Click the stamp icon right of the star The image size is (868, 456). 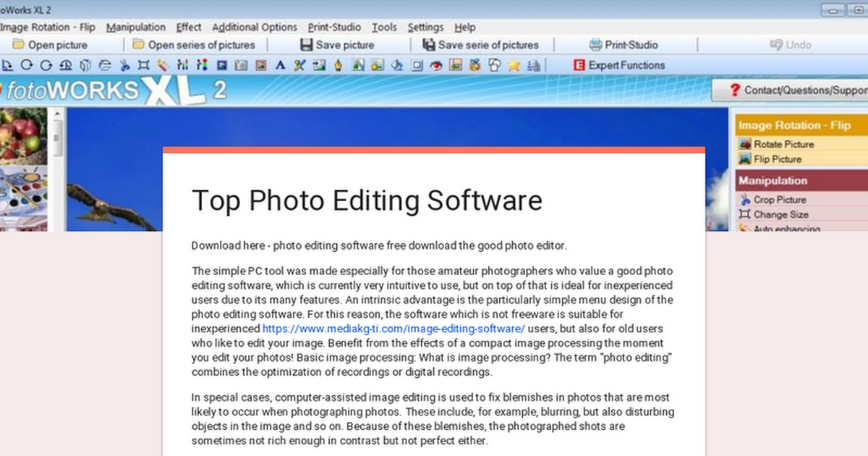[533, 65]
